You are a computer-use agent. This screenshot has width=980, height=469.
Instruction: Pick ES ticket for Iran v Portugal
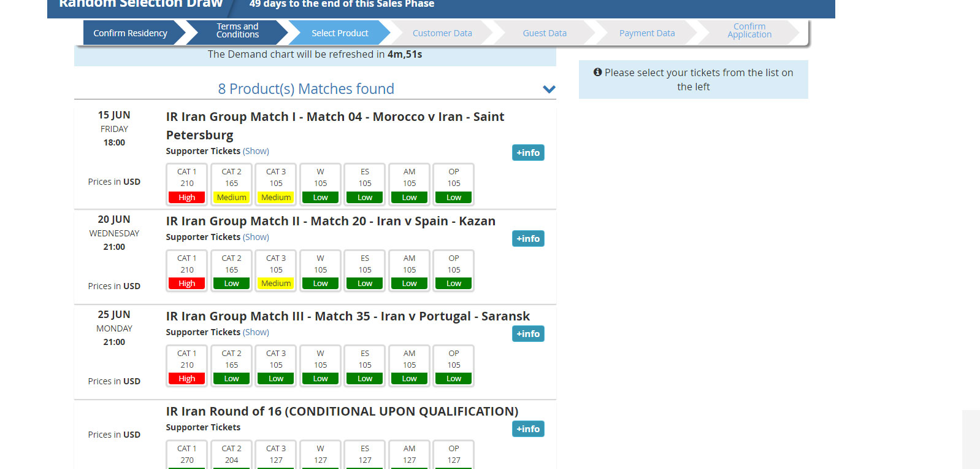[x=365, y=366]
